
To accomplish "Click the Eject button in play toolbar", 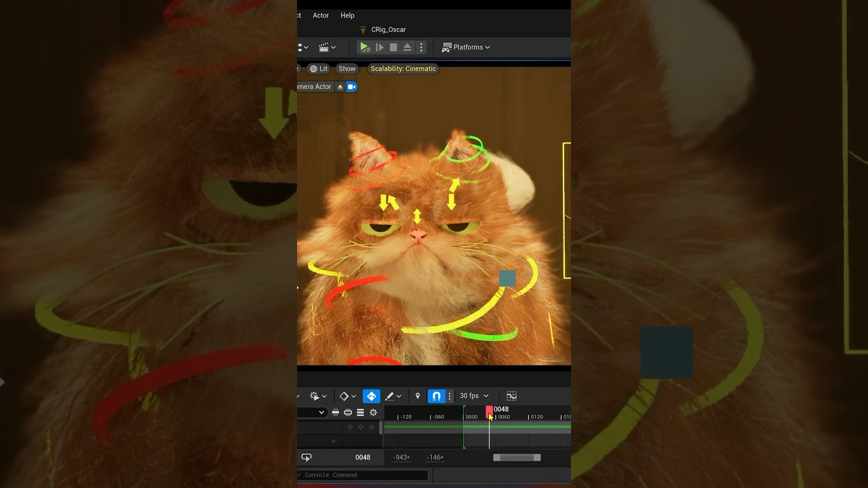I will coord(408,47).
